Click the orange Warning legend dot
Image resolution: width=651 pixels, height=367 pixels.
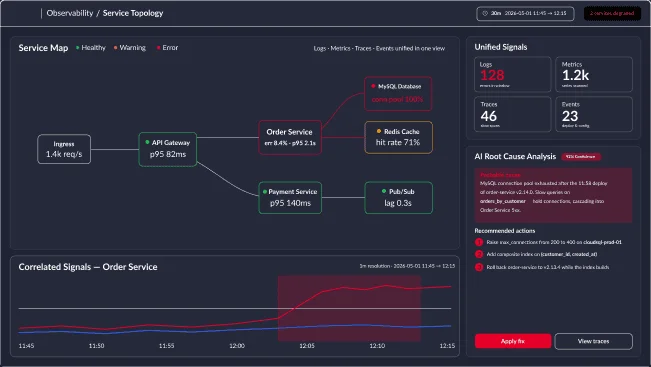tap(115, 48)
